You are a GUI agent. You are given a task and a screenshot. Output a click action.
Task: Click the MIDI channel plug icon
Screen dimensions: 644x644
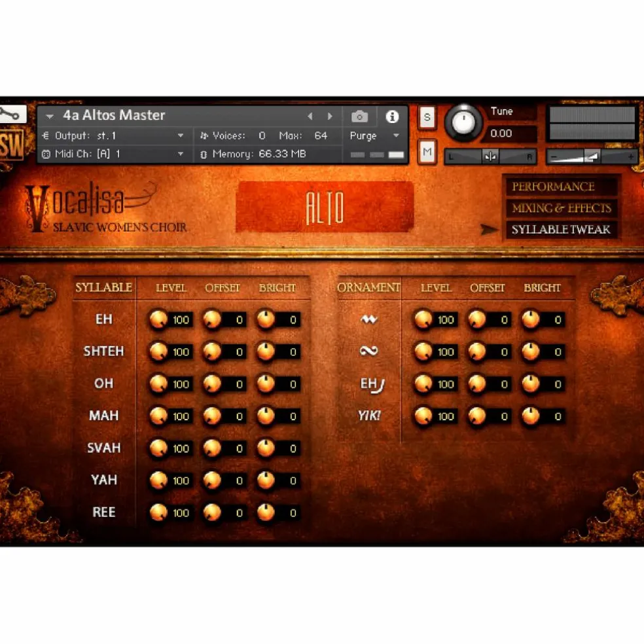click(x=46, y=154)
